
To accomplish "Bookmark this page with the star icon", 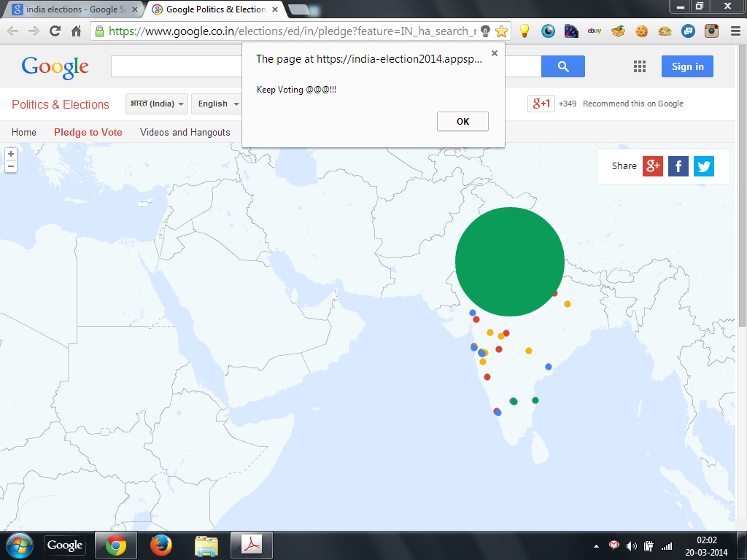I will pos(501,31).
